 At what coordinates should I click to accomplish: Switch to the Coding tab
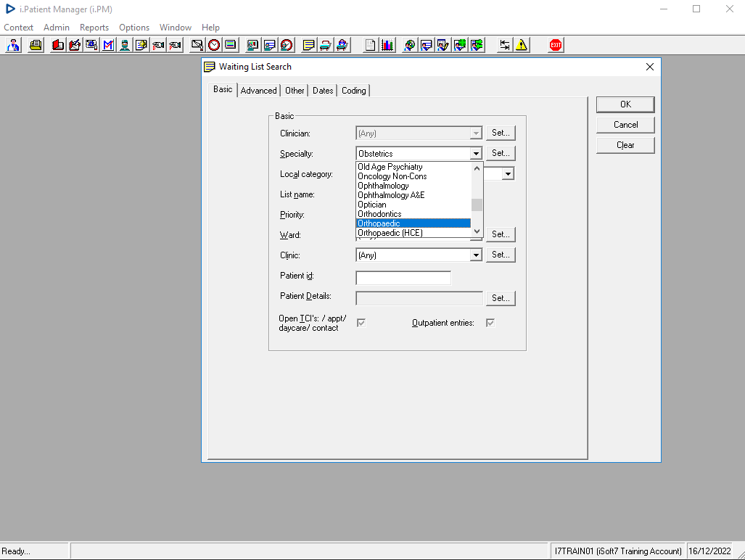pos(353,91)
